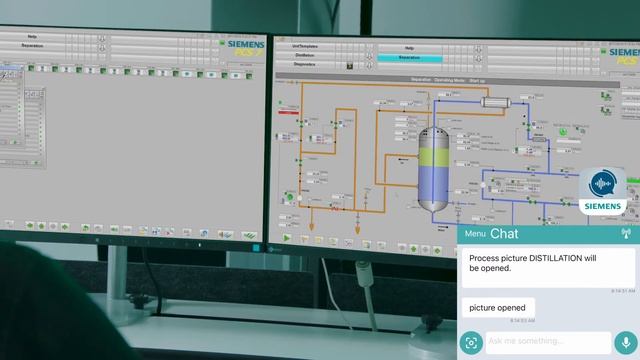The height and width of the screenshot is (360, 640).
Task: Tap the camera scan button in chat
Action: [471, 342]
